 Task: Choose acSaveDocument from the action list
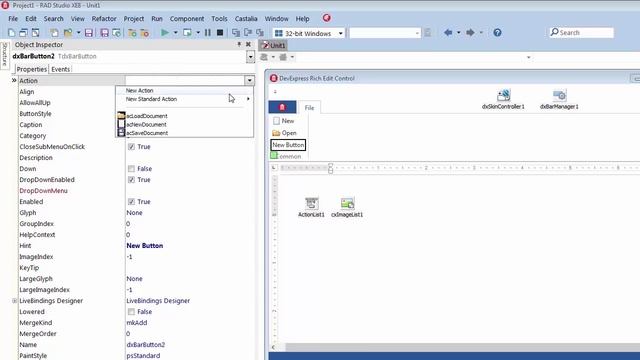[x=147, y=133]
